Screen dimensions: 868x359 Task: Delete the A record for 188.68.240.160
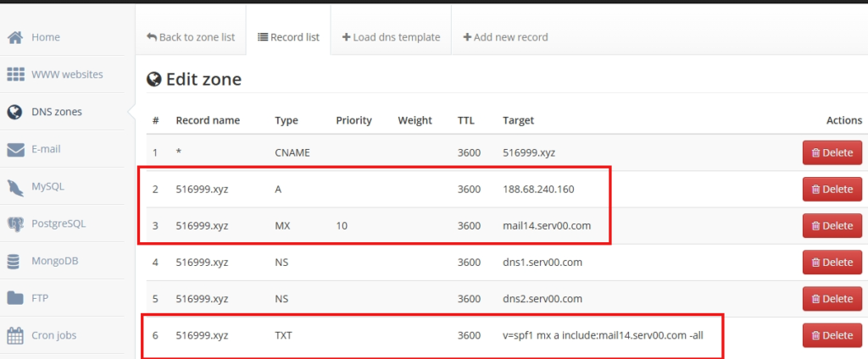pyautogui.click(x=832, y=190)
